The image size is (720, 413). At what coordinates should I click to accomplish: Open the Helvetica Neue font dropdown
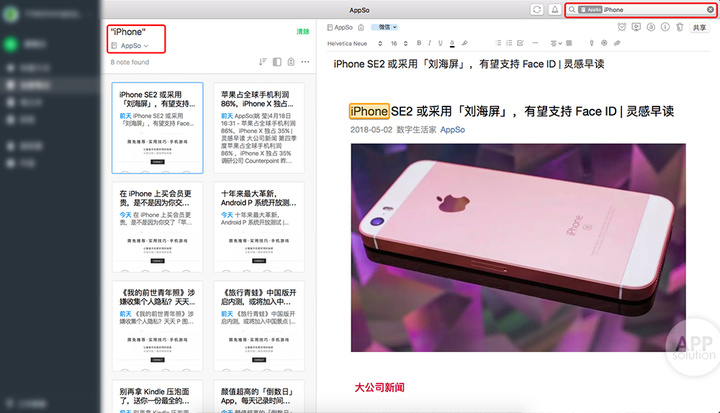pyautogui.click(x=354, y=44)
